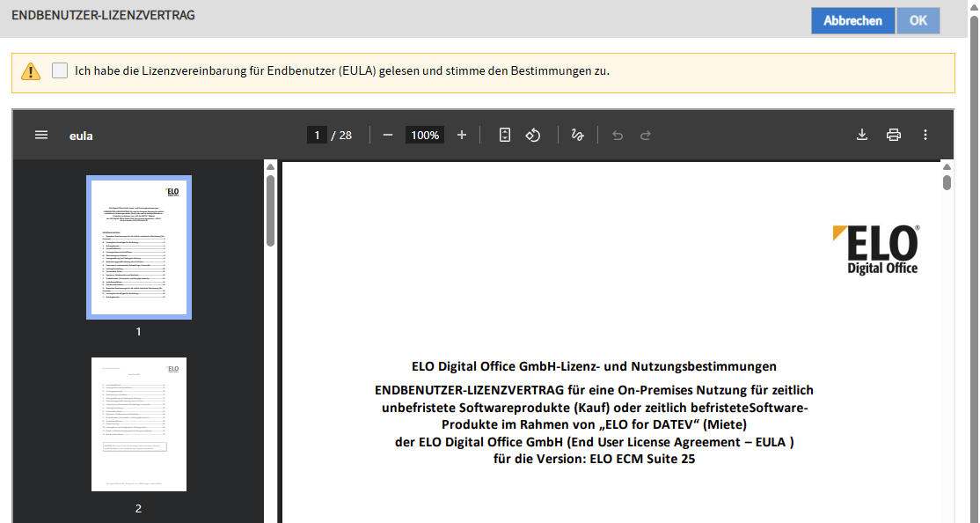Click the yellow warning triangle icon
The height and width of the screenshot is (523, 980).
click(x=31, y=71)
